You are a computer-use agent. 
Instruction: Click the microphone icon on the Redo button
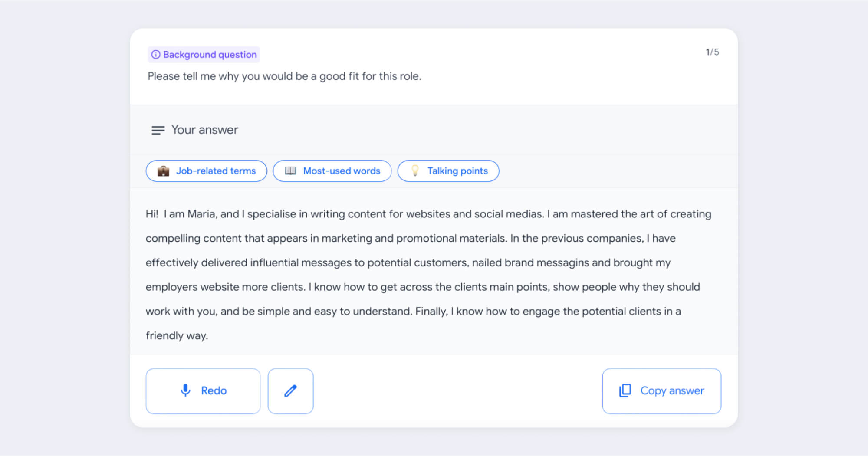(x=185, y=390)
